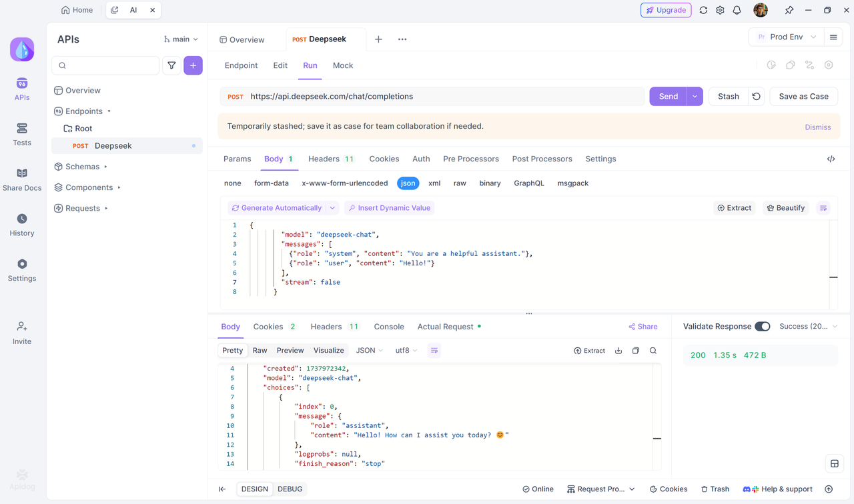Expand the Send button dropdown arrow

[695, 97]
